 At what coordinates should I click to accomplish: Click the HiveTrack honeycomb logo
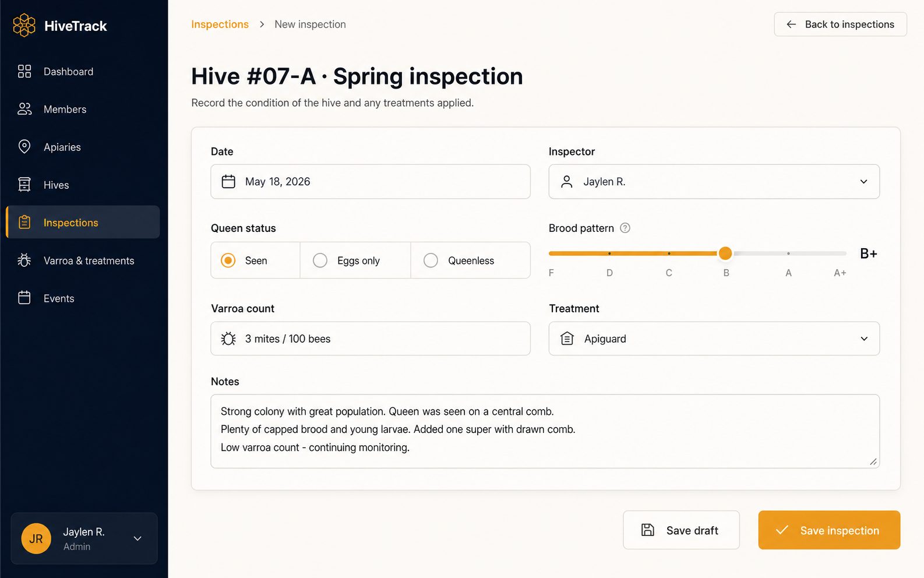click(24, 26)
